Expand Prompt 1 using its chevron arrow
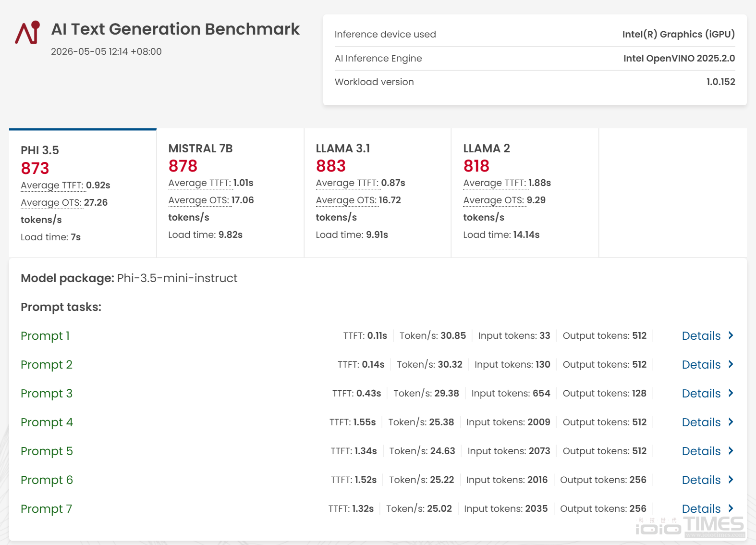Viewport: 756px width, 545px height. [731, 335]
